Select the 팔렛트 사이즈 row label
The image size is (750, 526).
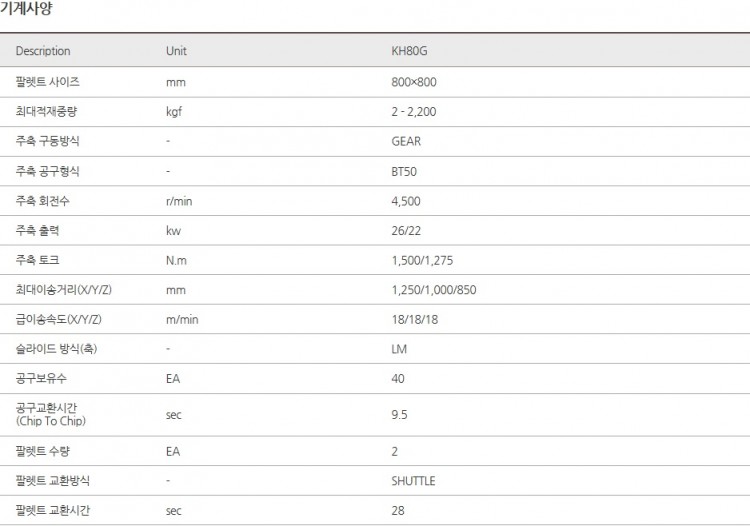click(48, 82)
